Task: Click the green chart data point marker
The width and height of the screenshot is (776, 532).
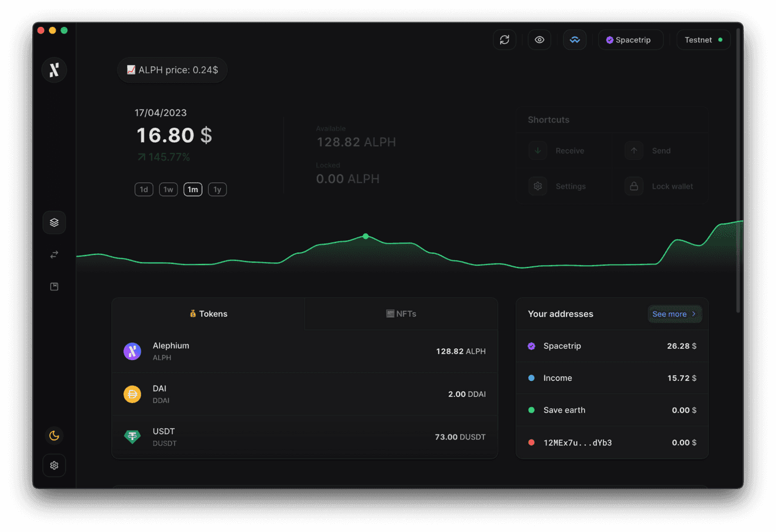Action: point(366,236)
